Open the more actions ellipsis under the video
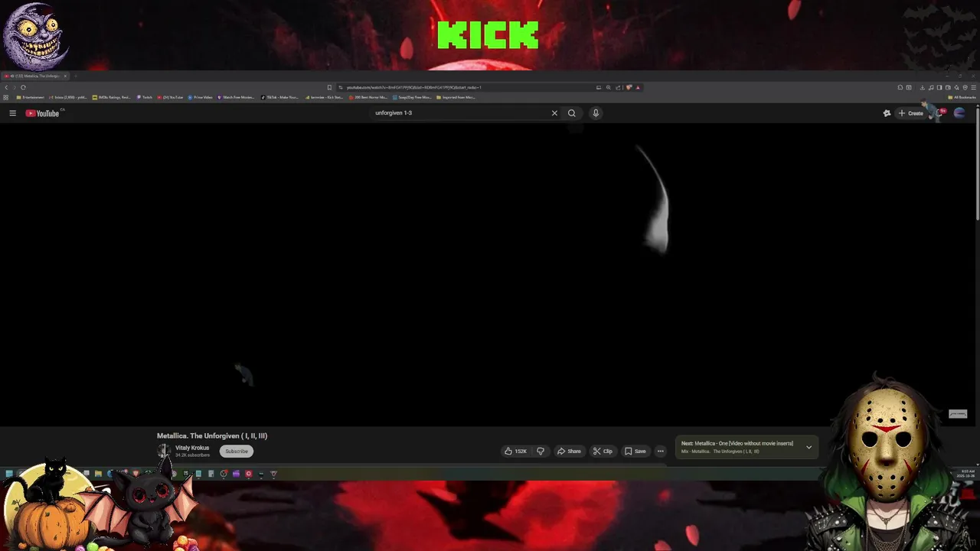The image size is (980, 551). pos(660,452)
